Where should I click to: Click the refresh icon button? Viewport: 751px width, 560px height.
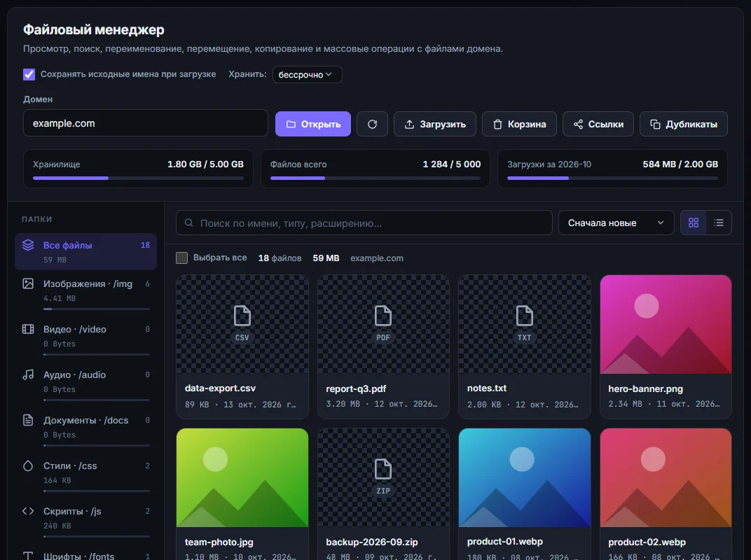coord(372,124)
